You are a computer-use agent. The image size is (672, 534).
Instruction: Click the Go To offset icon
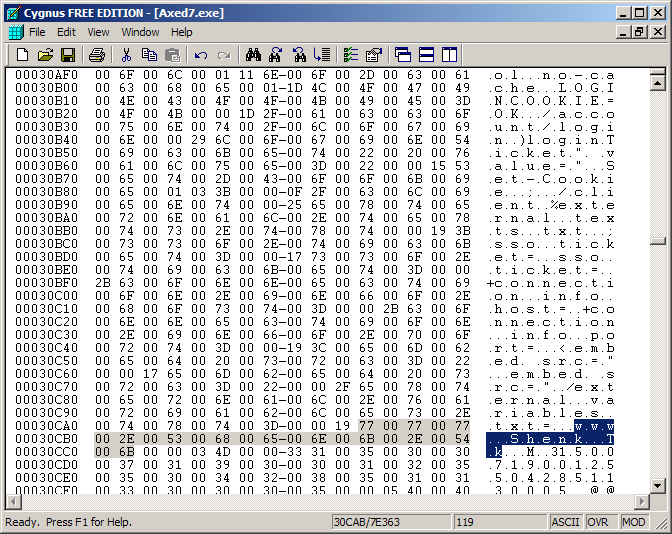[322, 55]
